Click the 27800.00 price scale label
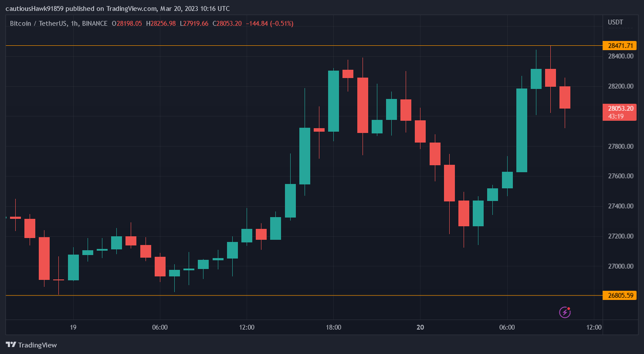 (620, 146)
